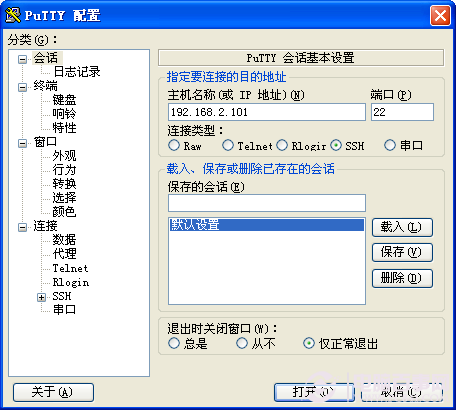This screenshot has width=456, height=410.
Task: Collapse the 连接 tree node
Action: [x=23, y=228]
